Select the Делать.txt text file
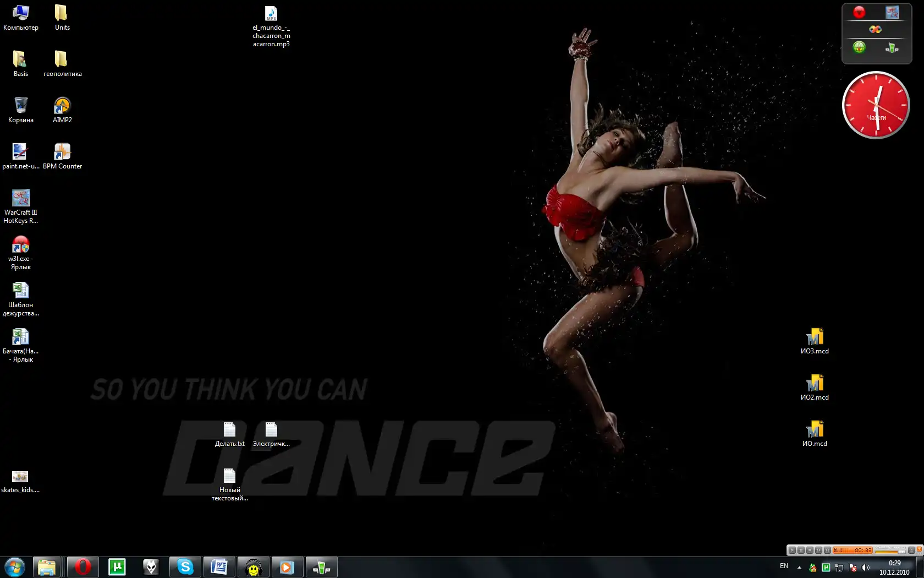The width and height of the screenshot is (924, 578). pos(229,433)
